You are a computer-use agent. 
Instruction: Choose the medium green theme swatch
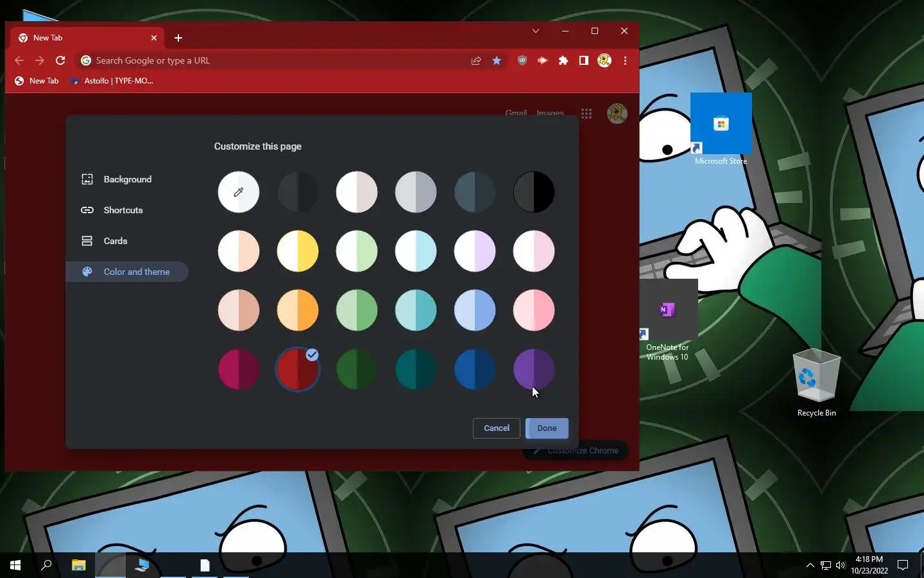(x=357, y=310)
